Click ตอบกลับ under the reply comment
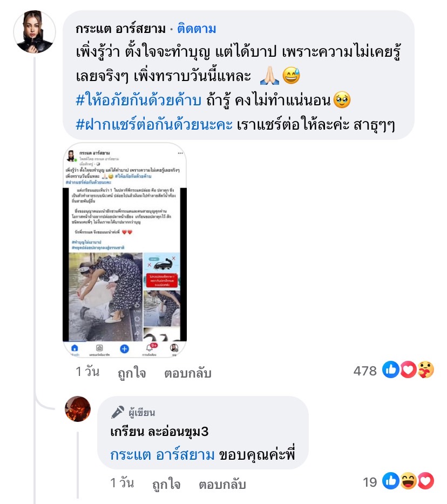This screenshot has height=504, width=447. (x=222, y=484)
